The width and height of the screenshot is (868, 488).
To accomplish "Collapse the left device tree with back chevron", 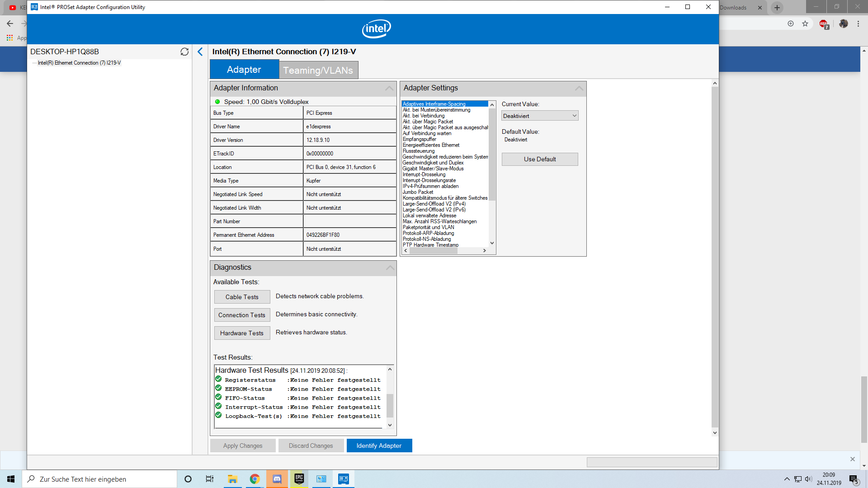I will pos(200,52).
